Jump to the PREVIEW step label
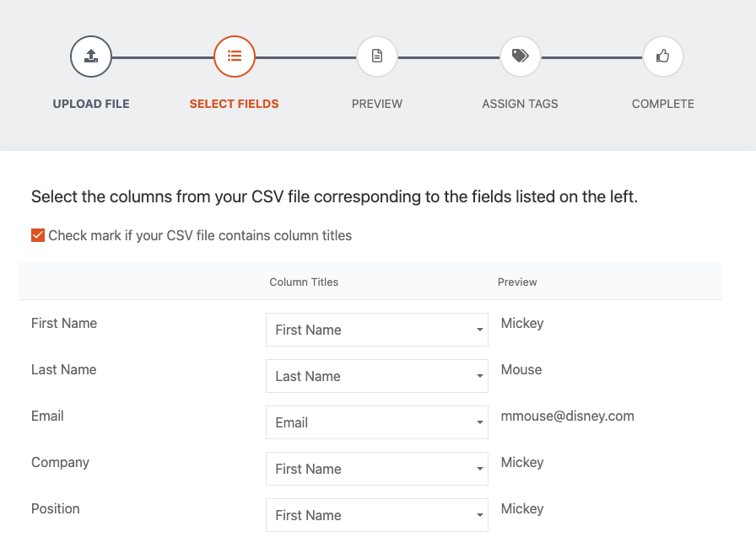This screenshot has width=756, height=548. point(377,104)
